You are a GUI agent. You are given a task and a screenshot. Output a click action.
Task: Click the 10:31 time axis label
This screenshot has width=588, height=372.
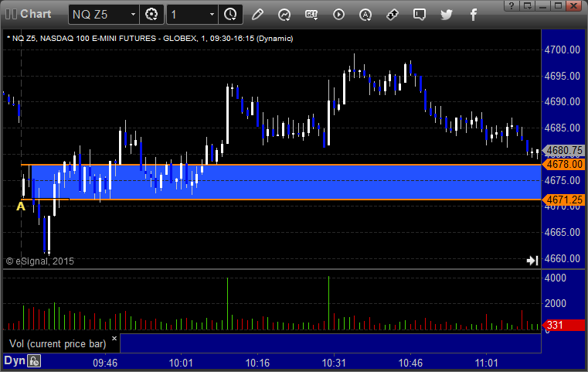(x=334, y=363)
